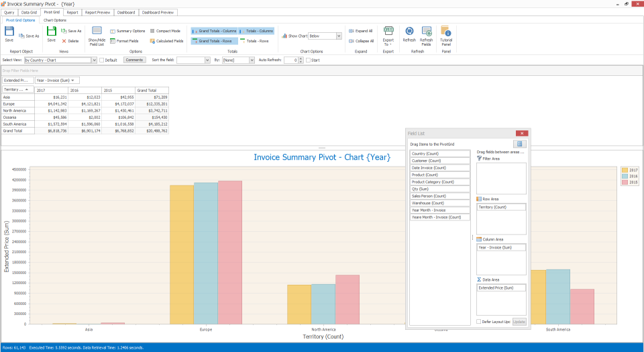Switch to the Query tab
The width and height of the screenshot is (644, 352).
[9, 12]
